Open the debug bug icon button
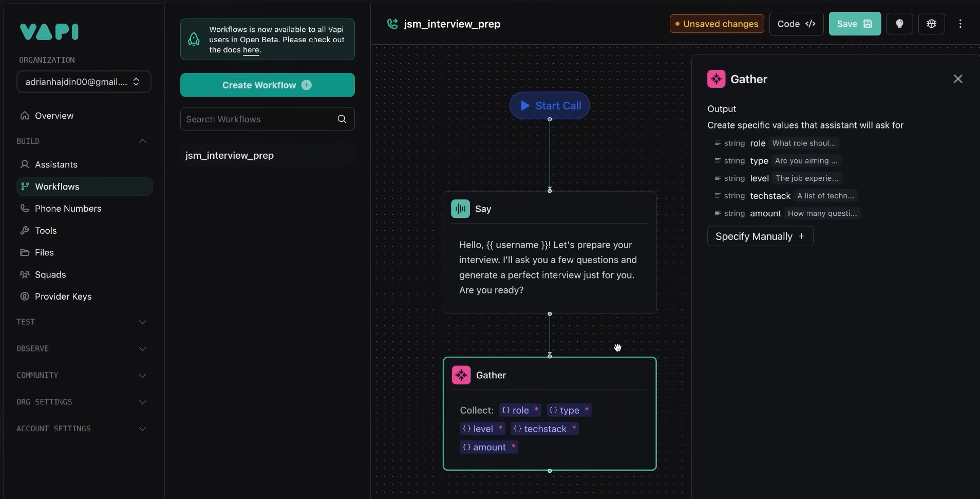980x499 pixels. click(x=931, y=24)
